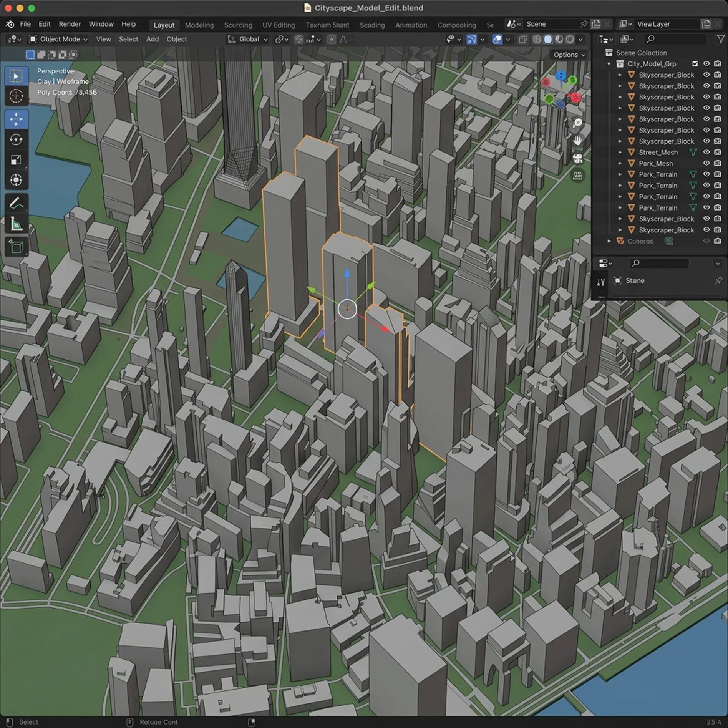Disable Street_Mesh in renders via camera icon
Screen dimensions: 728x728
coord(717,153)
